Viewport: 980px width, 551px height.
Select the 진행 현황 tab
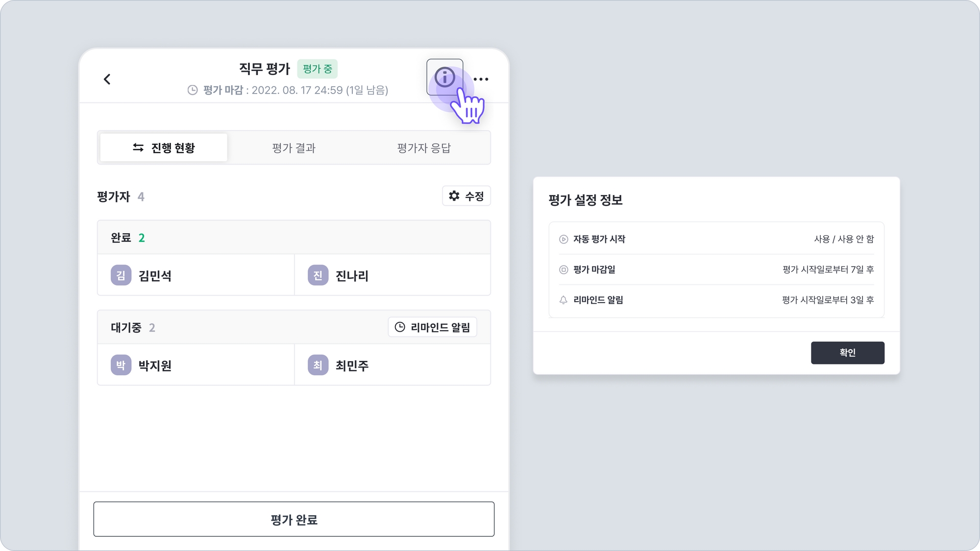click(x=164, y=148)
